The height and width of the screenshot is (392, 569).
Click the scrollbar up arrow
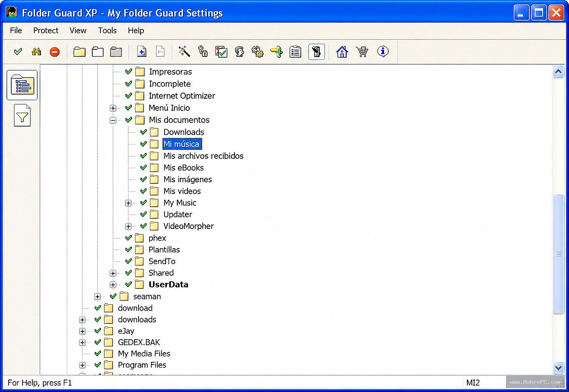click(558, 71)
